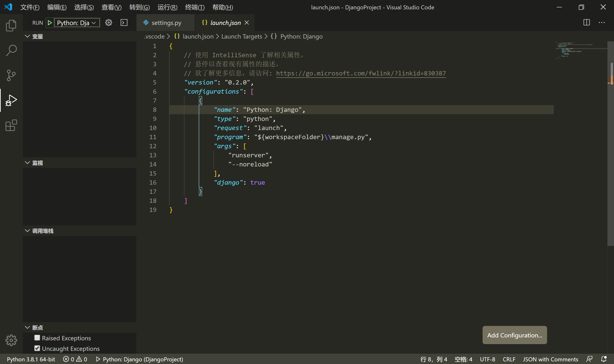Click the green Start Debugging play button
The image size is (614, 364).
(50, 23)
